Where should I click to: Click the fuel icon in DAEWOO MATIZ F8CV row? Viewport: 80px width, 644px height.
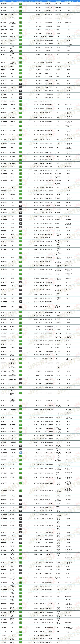point(21,66)
